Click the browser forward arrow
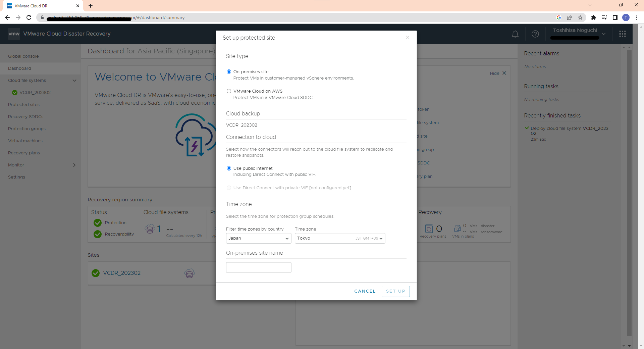The image size is (644, 349). click(18, 17)
